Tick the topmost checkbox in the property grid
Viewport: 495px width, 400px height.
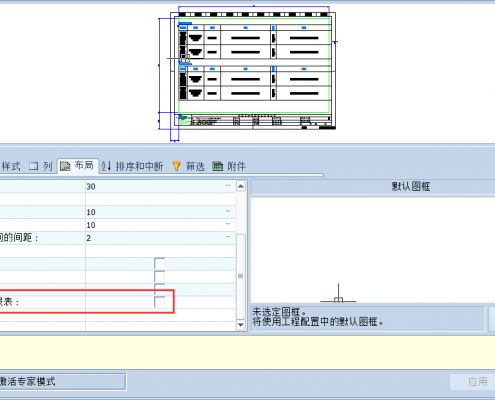(160, 264)
